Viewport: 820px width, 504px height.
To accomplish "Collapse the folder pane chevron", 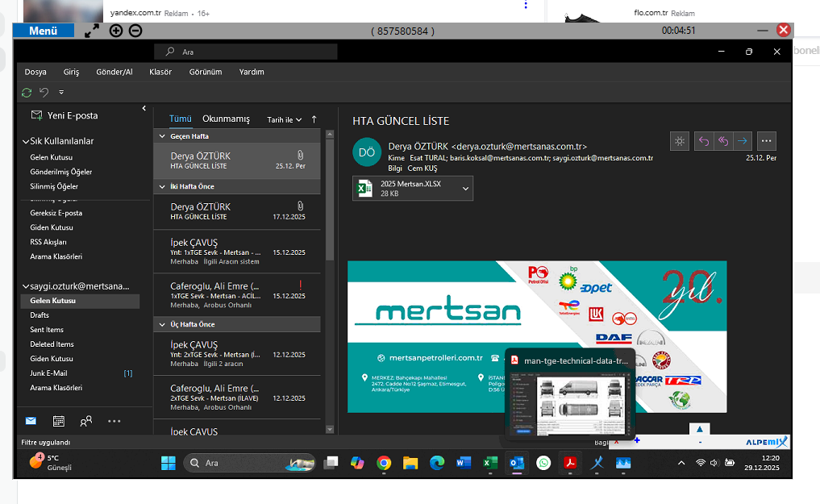I will point(144,108).
